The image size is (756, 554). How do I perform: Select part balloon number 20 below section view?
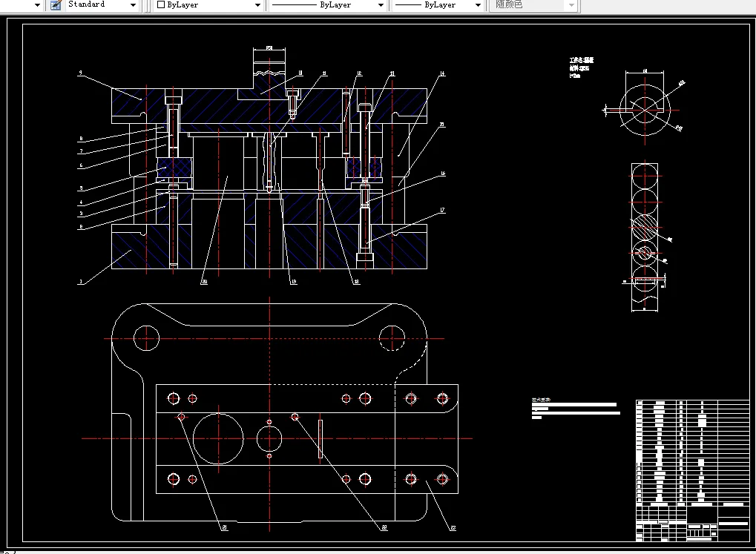pos(204,282)
